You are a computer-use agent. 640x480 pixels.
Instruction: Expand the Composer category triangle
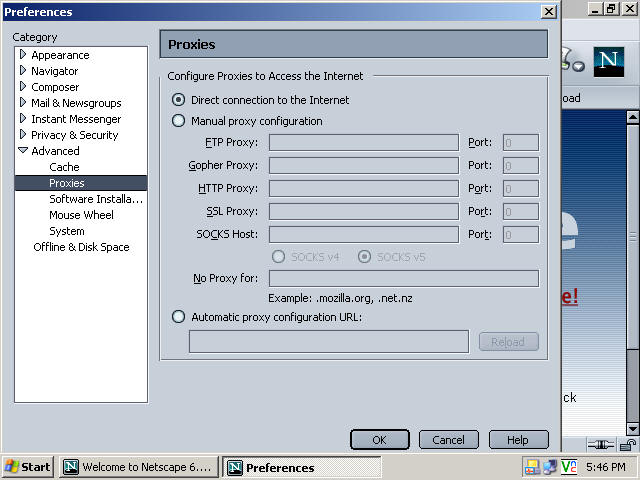pyautogui.click(x=23, y=87)
